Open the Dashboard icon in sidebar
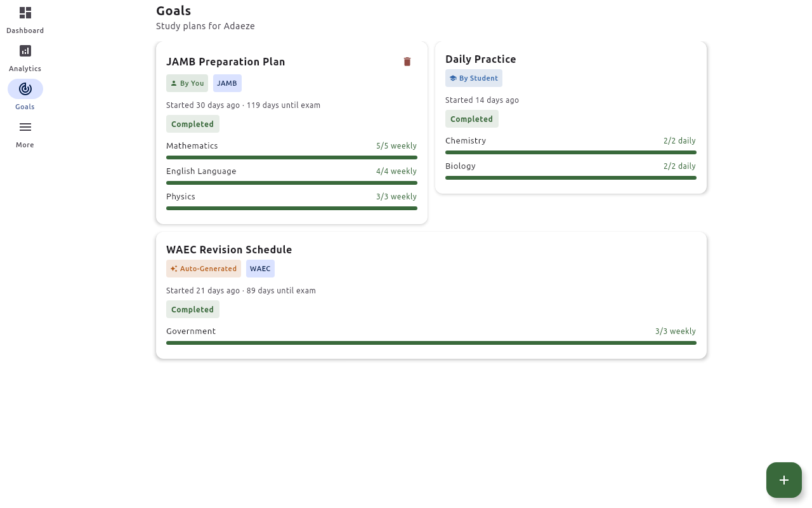812x508 pixels. pyautogui.click(x=25, y=13)
